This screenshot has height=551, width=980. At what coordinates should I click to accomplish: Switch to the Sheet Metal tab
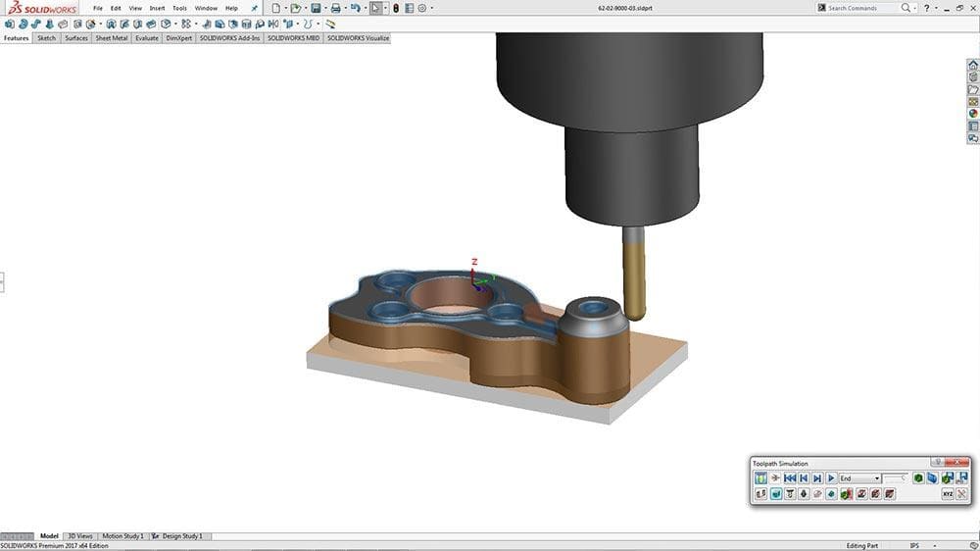click(111, 38)
